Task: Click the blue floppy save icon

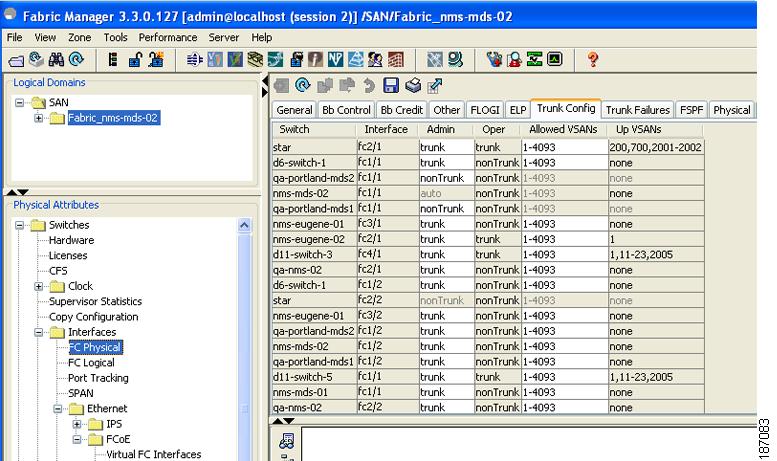Action: click(x=391, y=85)
